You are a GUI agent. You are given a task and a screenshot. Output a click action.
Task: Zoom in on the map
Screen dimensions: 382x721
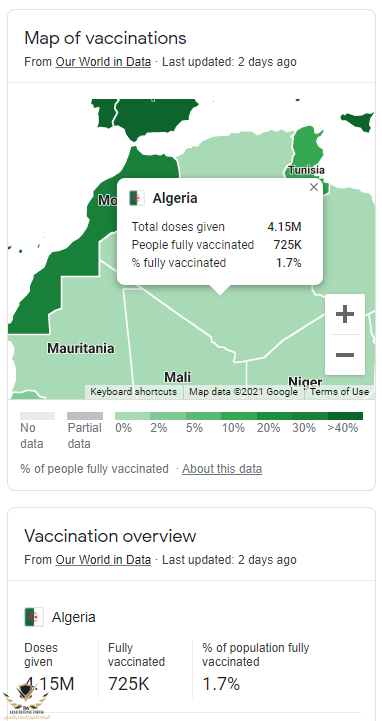pos(345,315)
